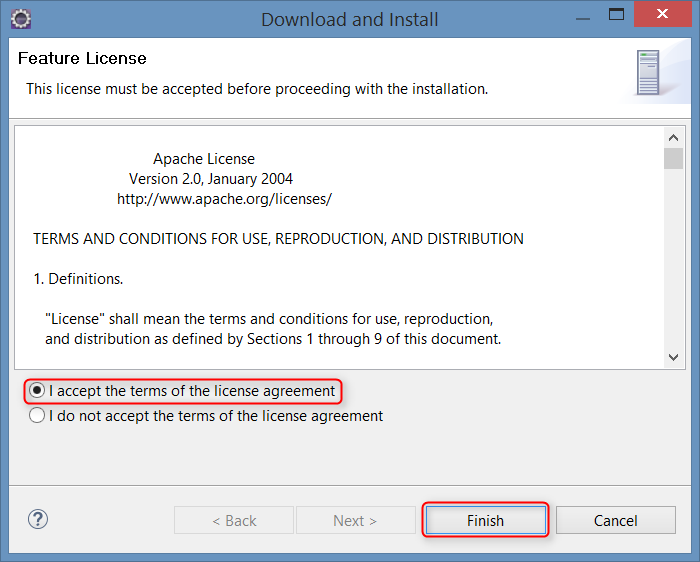Click the "This license must be accepted" message

coord(257,89)
